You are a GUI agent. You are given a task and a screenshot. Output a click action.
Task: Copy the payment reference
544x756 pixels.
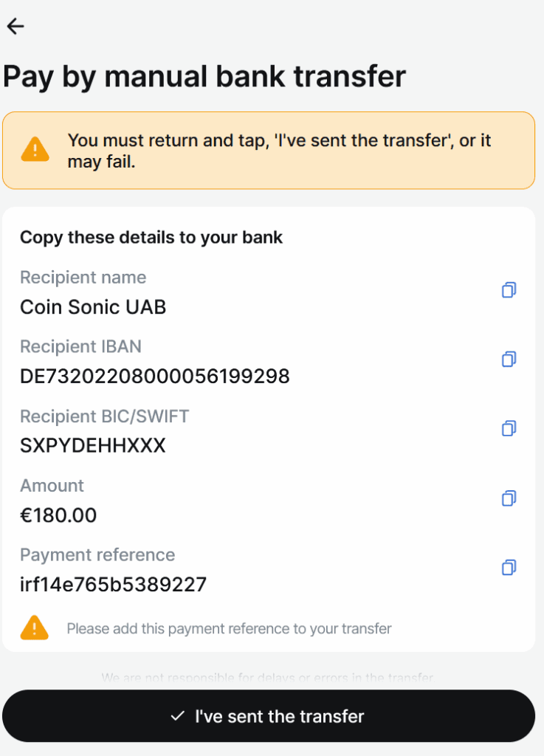click(x=508, y=568)
